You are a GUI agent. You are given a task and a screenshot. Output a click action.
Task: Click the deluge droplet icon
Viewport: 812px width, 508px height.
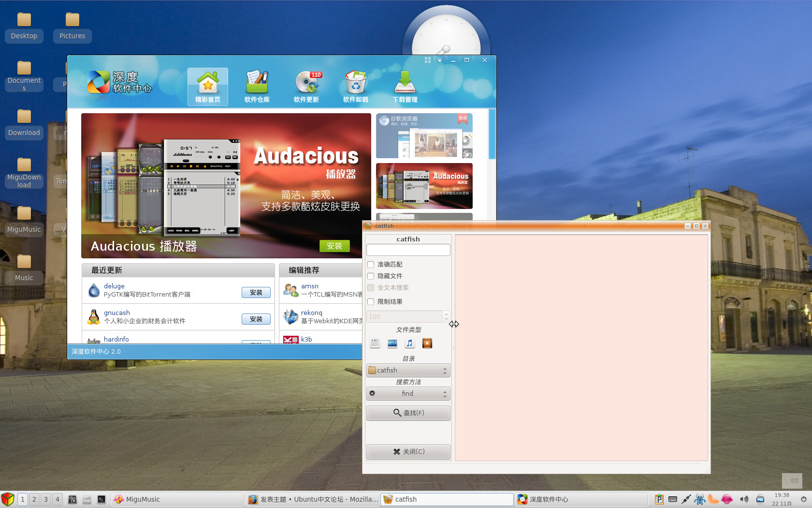94,290
